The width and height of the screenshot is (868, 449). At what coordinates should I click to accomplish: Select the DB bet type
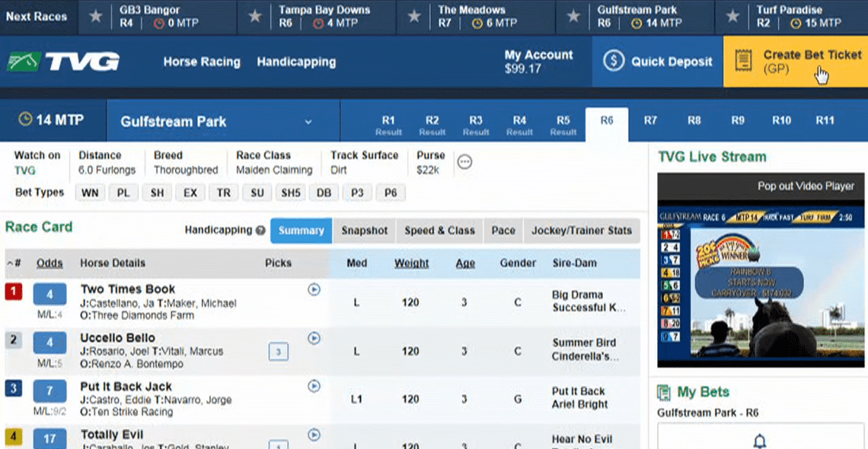pyautogui.click(x=324, y=193)
